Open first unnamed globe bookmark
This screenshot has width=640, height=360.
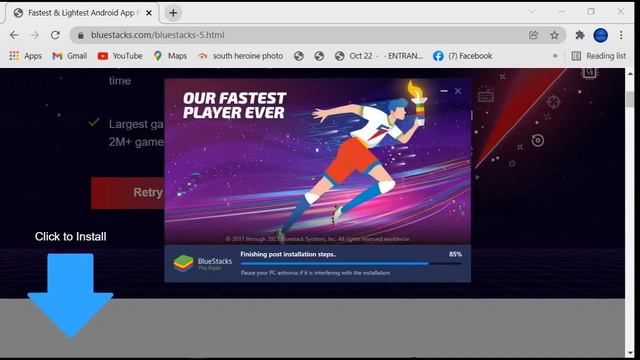[299, 56]
